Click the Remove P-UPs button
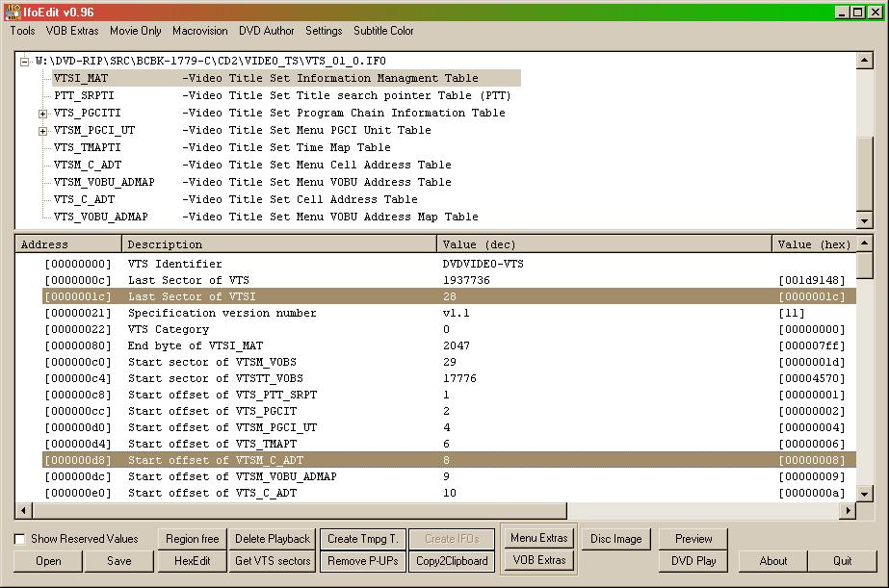The image size is (889, 588). point(363,561)
